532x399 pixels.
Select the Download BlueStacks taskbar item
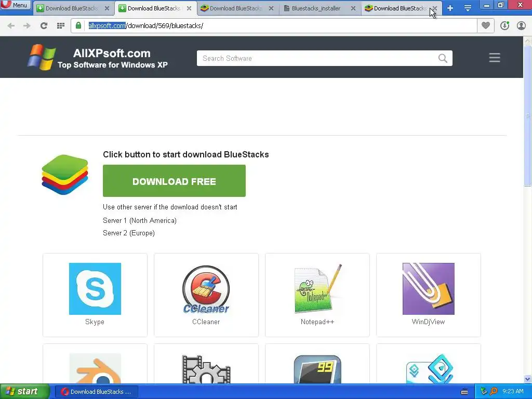[x=96, y=392]
